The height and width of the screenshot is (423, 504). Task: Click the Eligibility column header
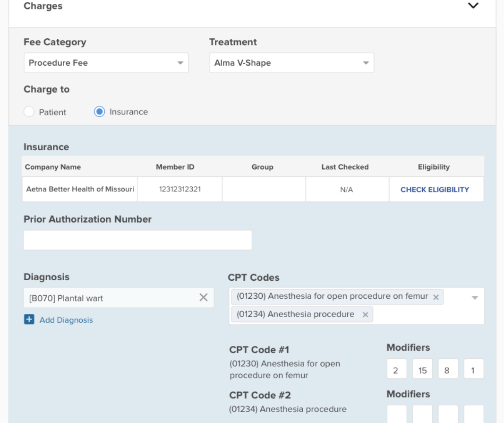coord(434,167)
